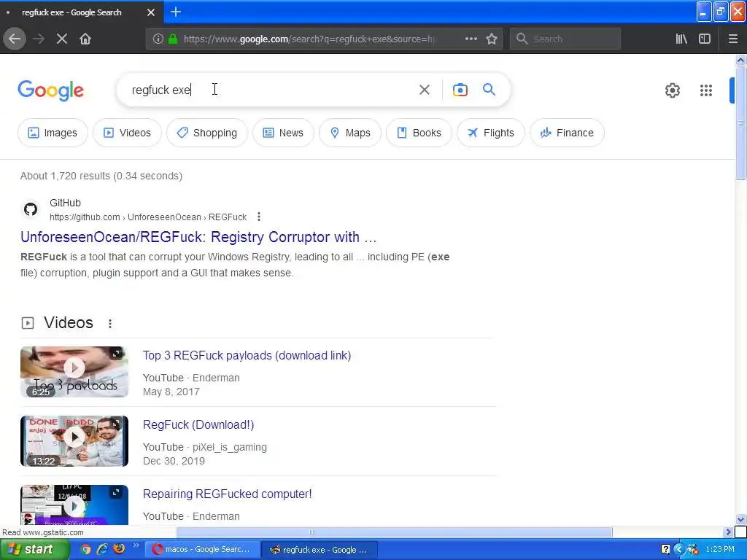Click the help tray icon in taskbar
The height and width of the screenshot is (560, 747).
click(665, 550)
